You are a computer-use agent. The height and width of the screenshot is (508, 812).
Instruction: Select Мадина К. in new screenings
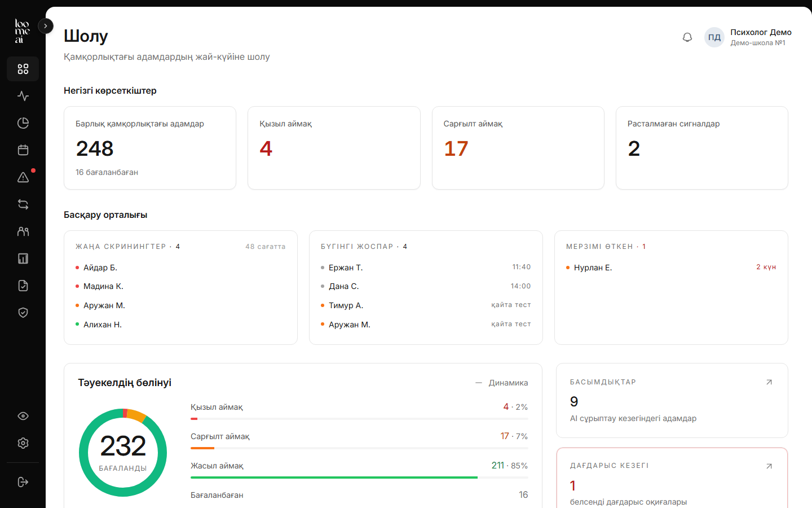click(x=180, y=286)
